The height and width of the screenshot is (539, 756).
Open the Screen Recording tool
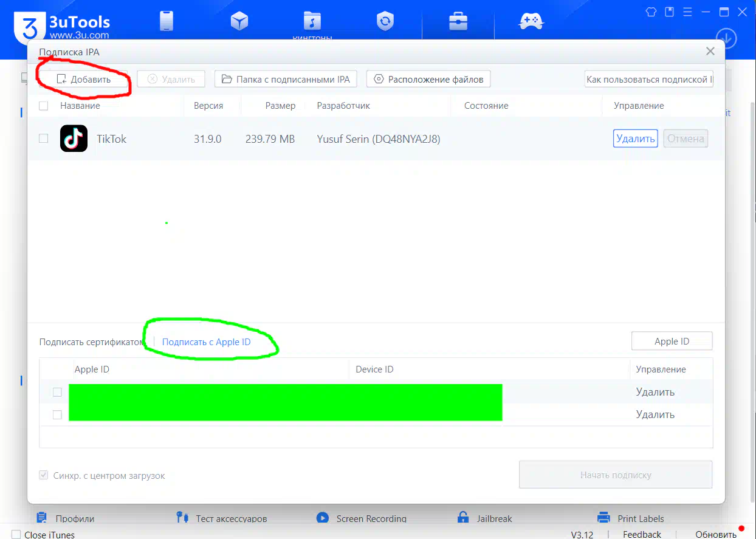[x=362, y=518]
